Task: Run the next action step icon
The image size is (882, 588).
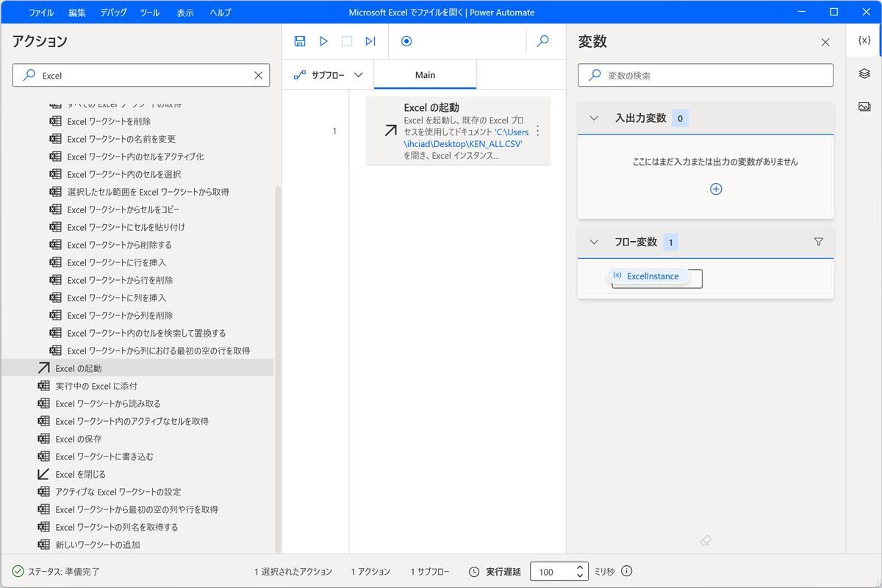Action: [x=370, y=41]
